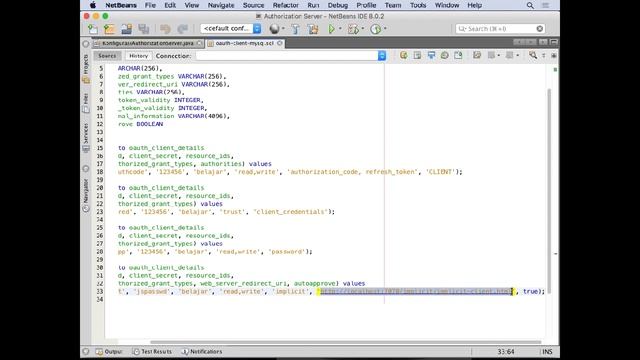Screen dimensions: 640x360
Task: Open the Notifications panel
Action: (202, 351)
